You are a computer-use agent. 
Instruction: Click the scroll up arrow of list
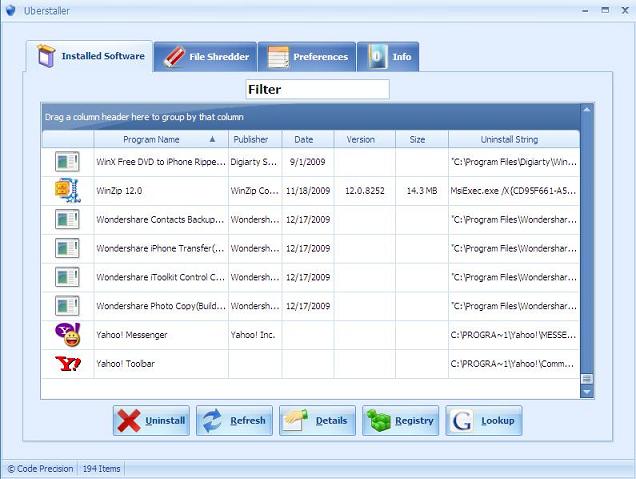coord(587,110)
